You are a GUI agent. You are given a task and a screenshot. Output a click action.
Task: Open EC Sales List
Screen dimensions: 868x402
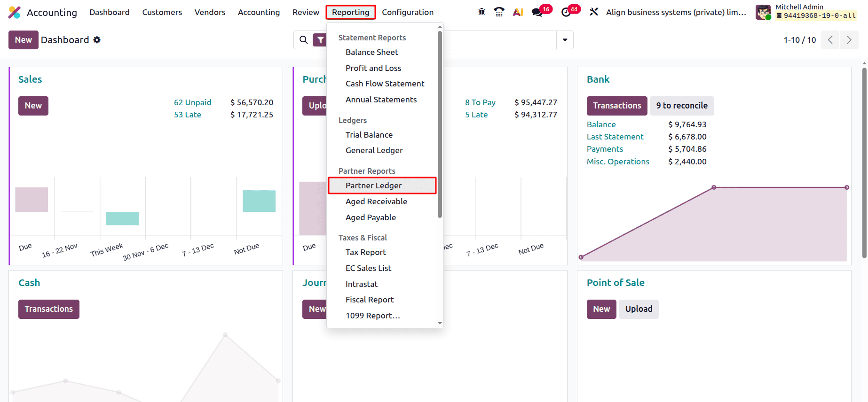click(369, 268)
